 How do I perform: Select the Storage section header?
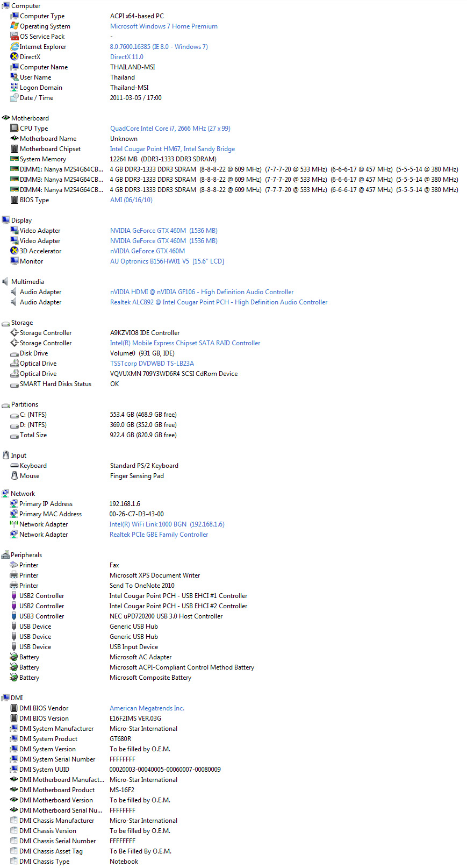click(22, 323)
